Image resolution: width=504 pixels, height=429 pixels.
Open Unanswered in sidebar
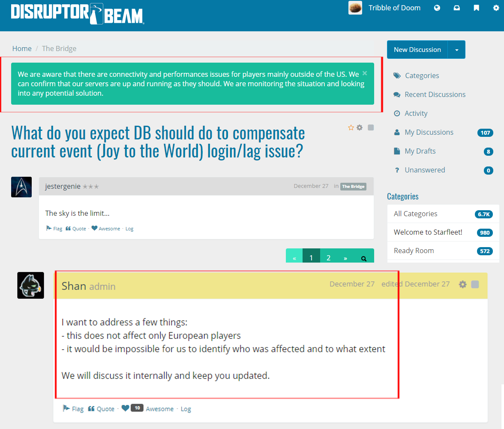(425, 170)
